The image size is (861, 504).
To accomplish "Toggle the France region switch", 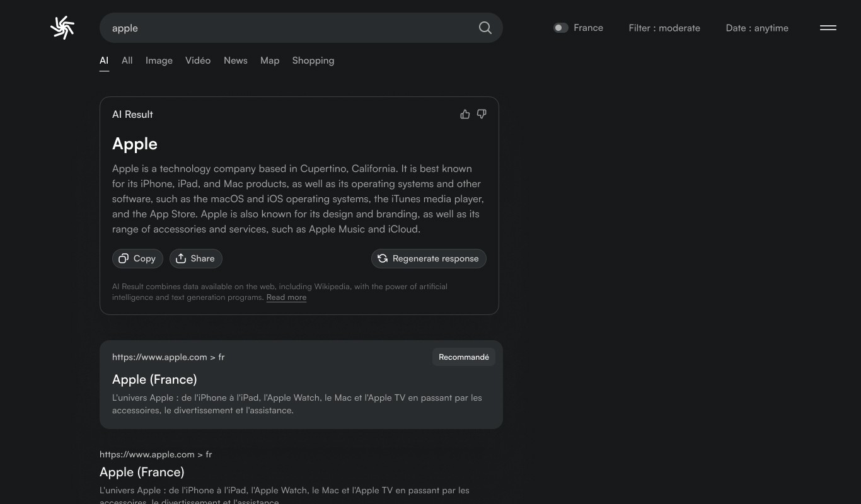I will point(560,28).
